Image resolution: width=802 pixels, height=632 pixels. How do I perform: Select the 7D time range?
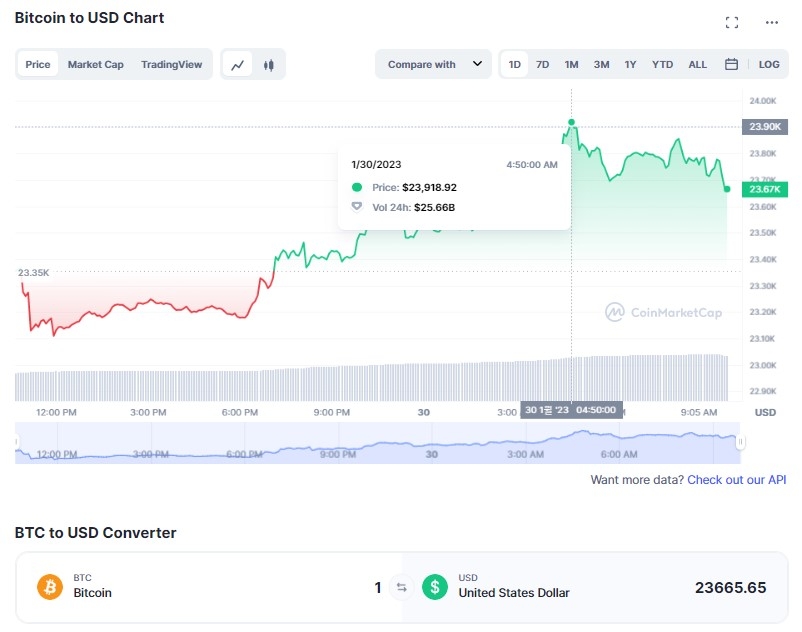(543, 65)
